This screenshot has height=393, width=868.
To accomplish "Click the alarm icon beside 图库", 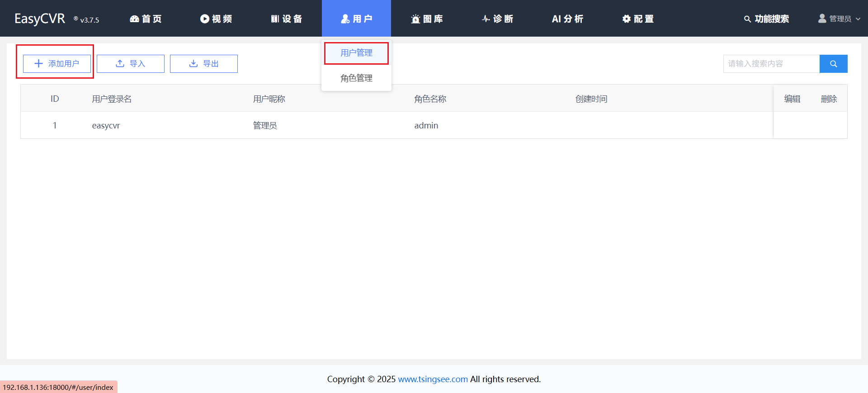I will 415,19.
